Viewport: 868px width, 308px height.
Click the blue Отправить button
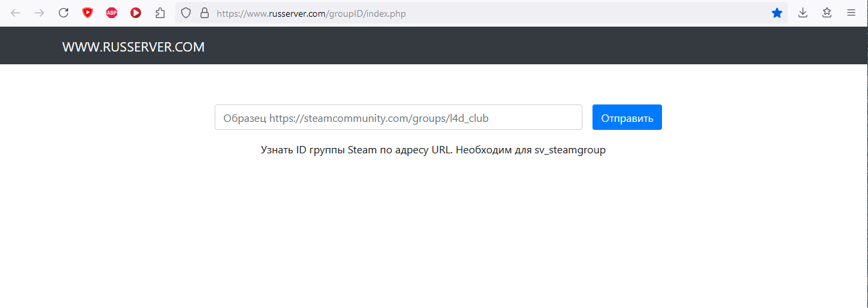pyautogui.click(x=627, y=117)
